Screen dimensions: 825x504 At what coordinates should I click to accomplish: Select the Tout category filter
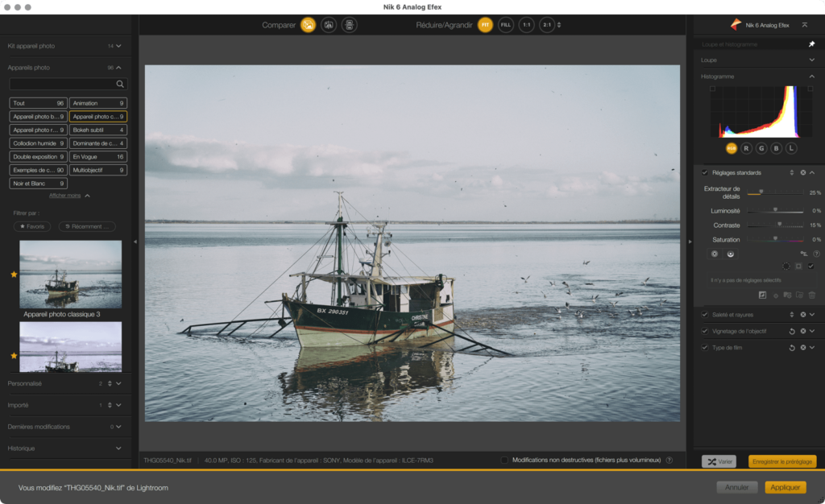[38, 103]
